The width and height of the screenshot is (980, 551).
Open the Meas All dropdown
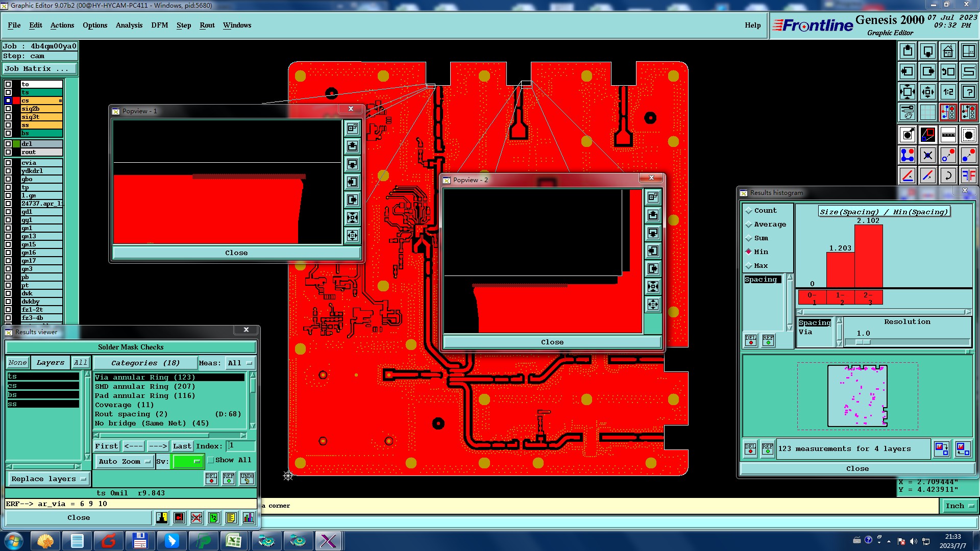coord(239,363)
